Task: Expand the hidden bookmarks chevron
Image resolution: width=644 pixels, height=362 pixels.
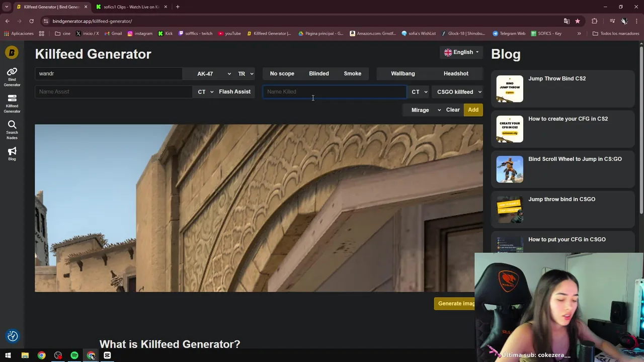Action: 579,33
